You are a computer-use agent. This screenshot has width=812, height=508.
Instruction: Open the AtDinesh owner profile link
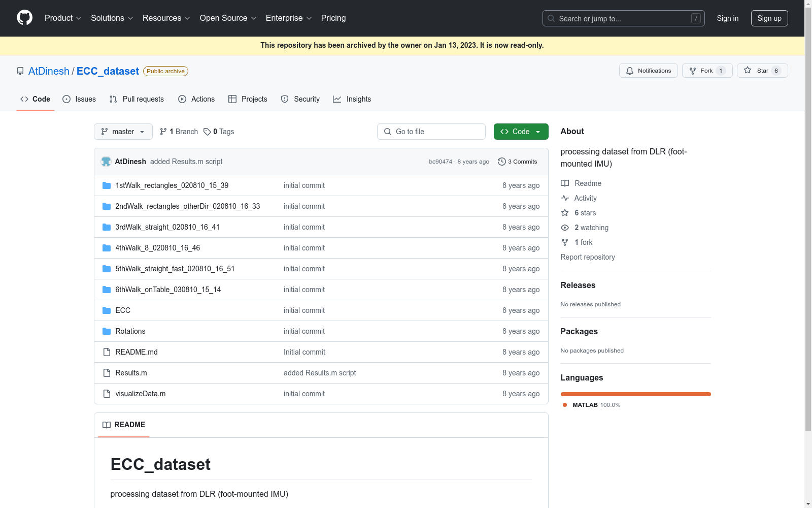[x=49, y=71]
